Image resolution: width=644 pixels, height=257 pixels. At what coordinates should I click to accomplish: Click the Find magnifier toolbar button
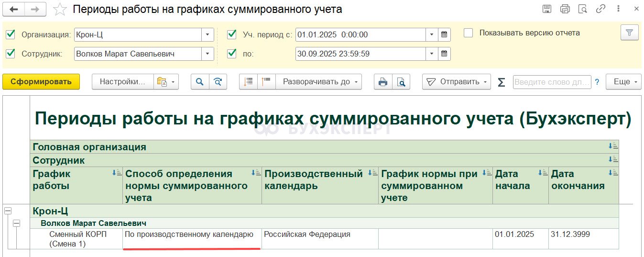(x=200, y=82)
